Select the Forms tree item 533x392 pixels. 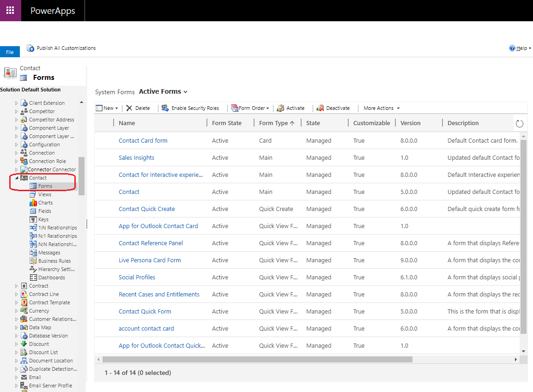45,186
